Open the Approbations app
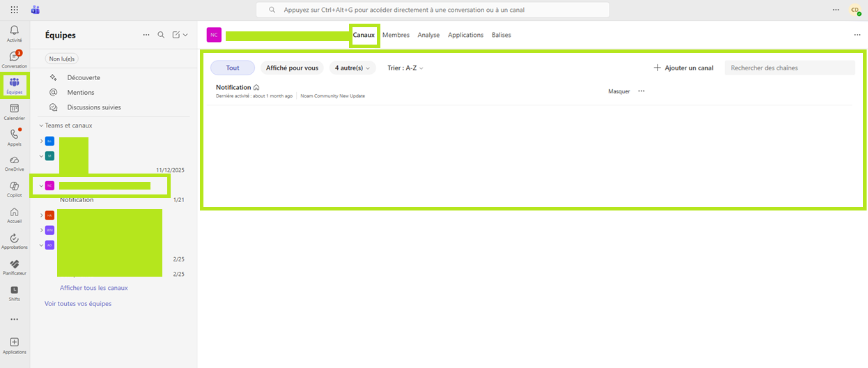This screenshot has width=868, height=368. [x=14, y=241]
